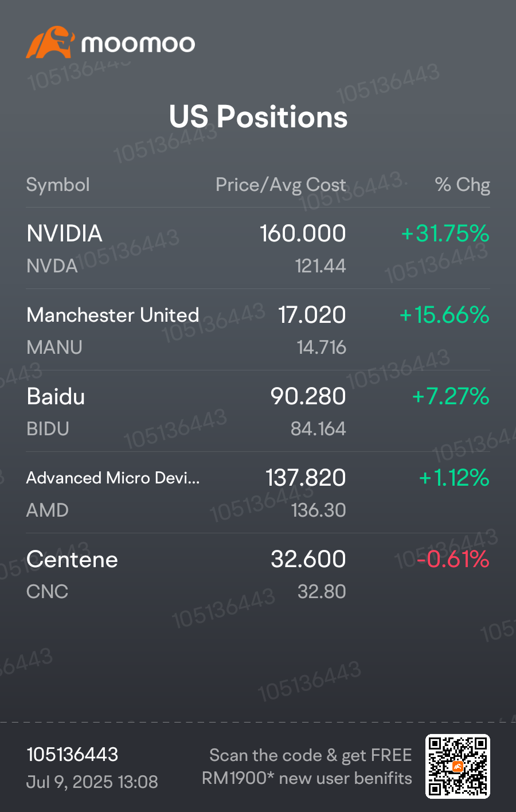Click the Symbol column header
Image resolution: width=516 pixels, height=812 pixels.
pyautogui.click(x=58, y=185)
